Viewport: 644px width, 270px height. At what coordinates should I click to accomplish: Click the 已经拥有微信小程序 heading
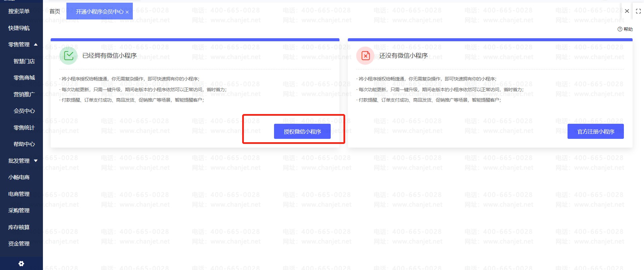point(109,55)
